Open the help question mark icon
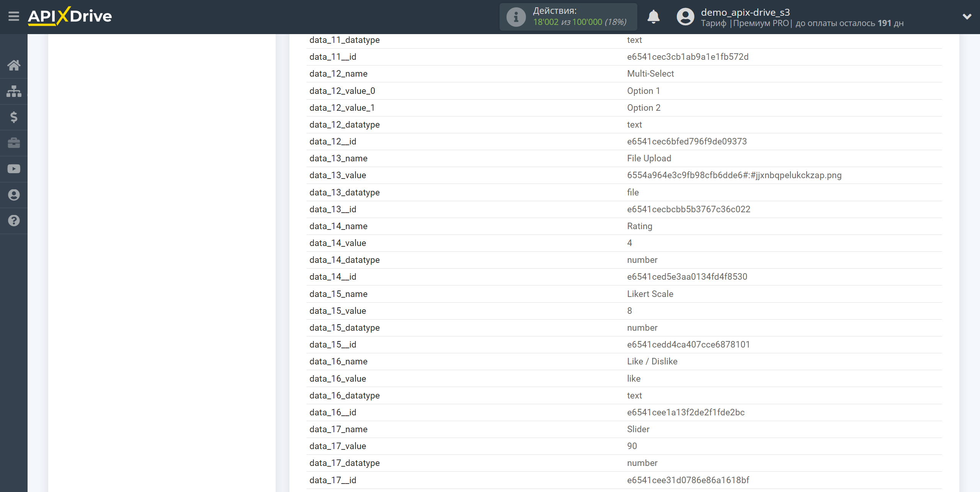This screenshot has height=492, width=980. click(14, 221)
